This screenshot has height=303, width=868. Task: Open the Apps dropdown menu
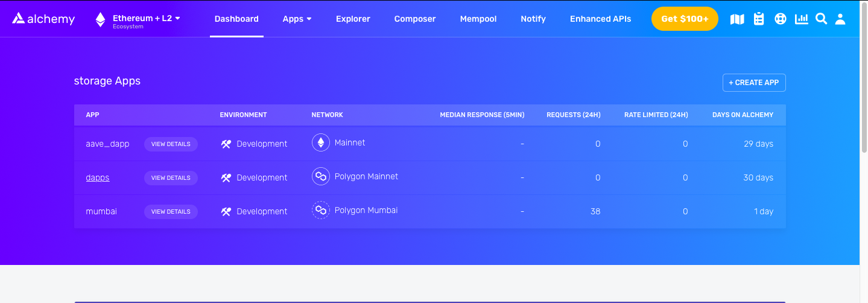point(297,19)
